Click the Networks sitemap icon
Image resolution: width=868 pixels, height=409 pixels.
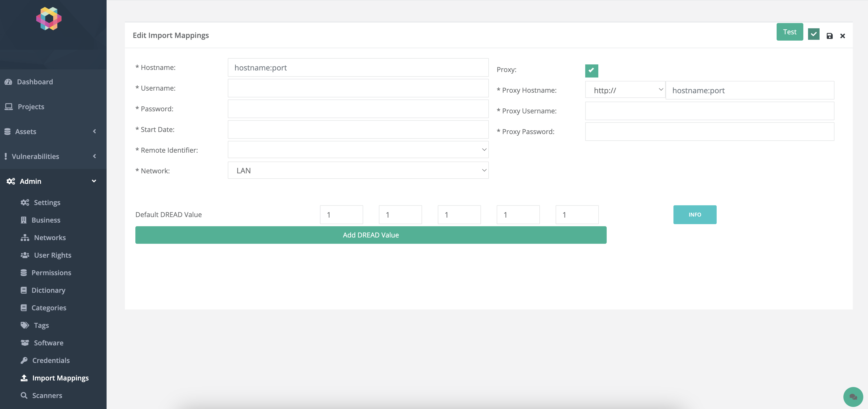click(25, 237)
